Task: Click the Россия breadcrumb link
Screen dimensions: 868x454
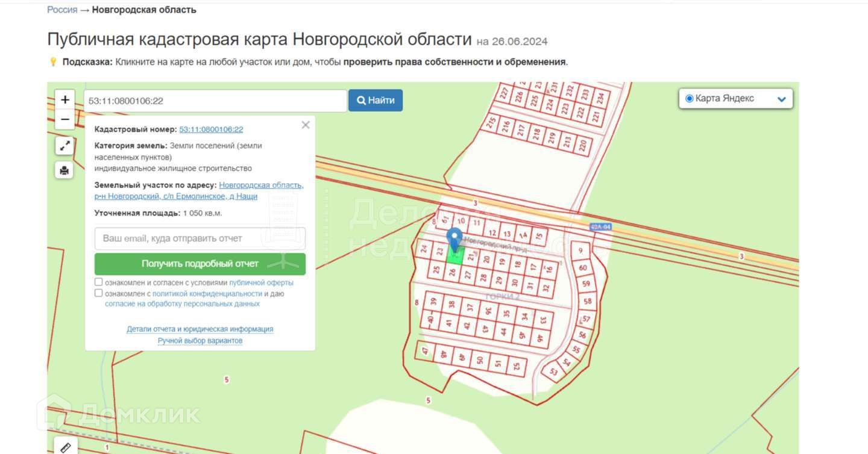Action: (62, 10)
